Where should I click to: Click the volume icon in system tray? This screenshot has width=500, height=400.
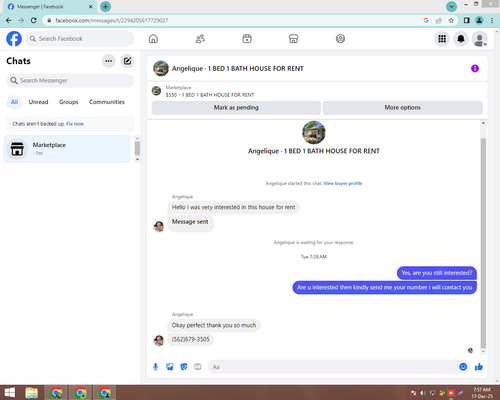(423, 393)
